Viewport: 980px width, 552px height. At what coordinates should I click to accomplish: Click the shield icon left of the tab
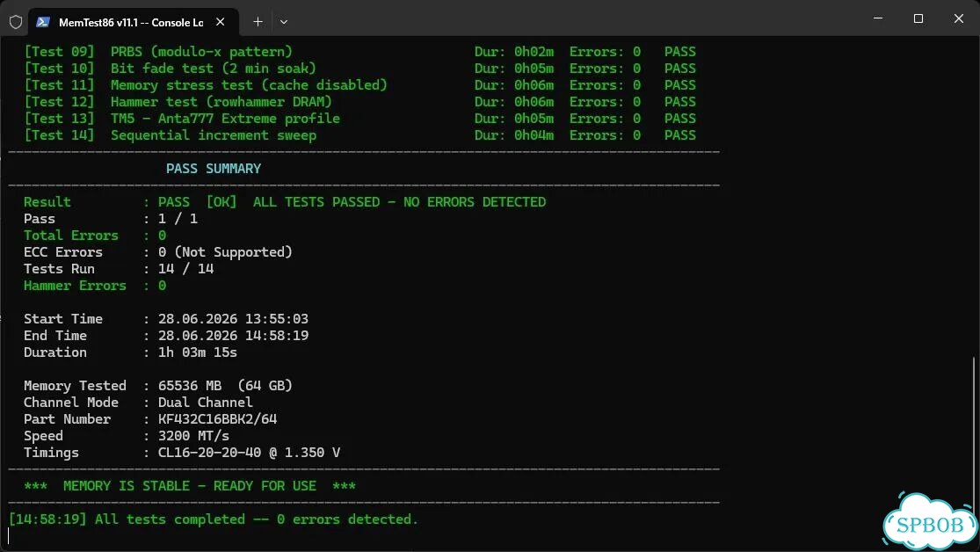coord(16,22)
